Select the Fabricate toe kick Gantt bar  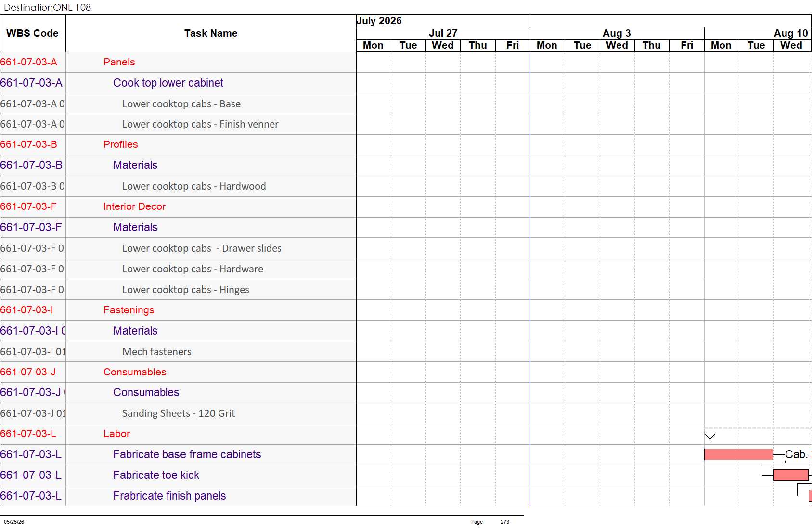point(791,475)
